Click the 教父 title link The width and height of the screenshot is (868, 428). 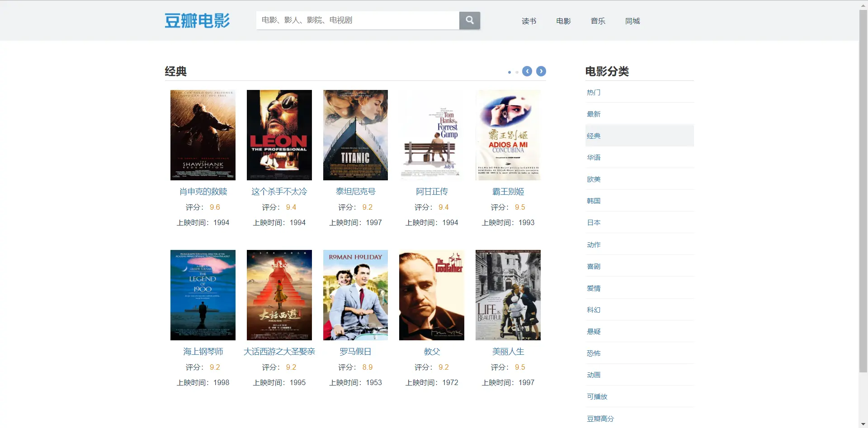pyautogui.click(x=432, y=352)
